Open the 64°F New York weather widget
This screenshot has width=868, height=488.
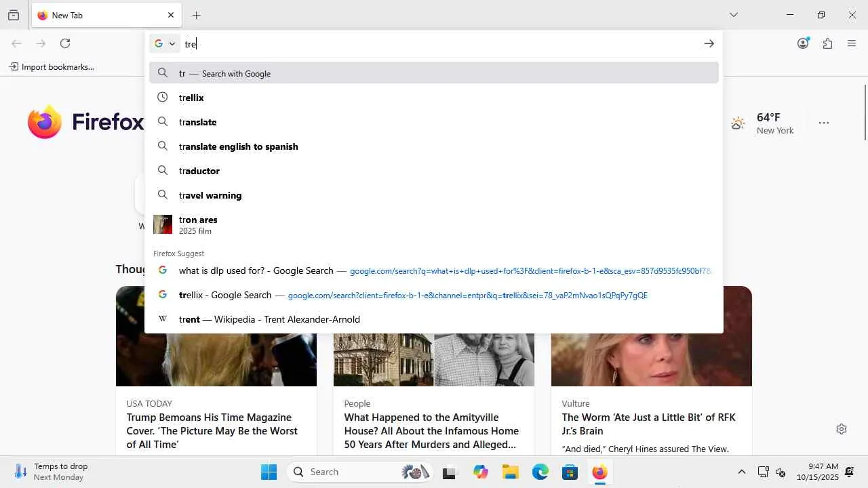[762, 123]
